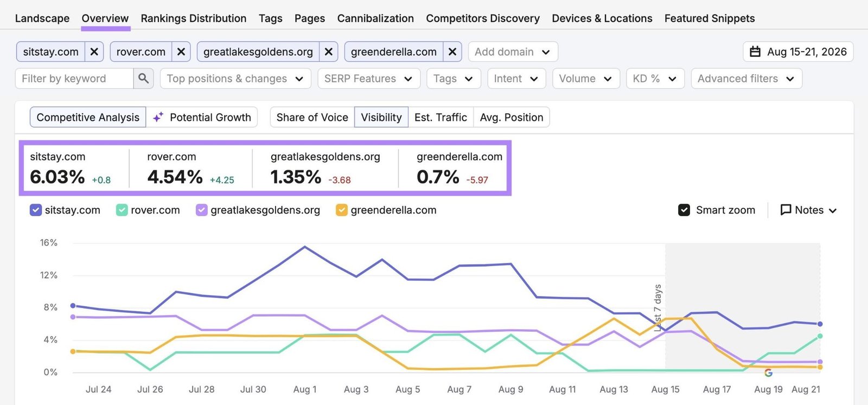Open the Add domain dropdown
Viewport: 868px width, 405px height.
pyautogui.click(x=513, y=52)
